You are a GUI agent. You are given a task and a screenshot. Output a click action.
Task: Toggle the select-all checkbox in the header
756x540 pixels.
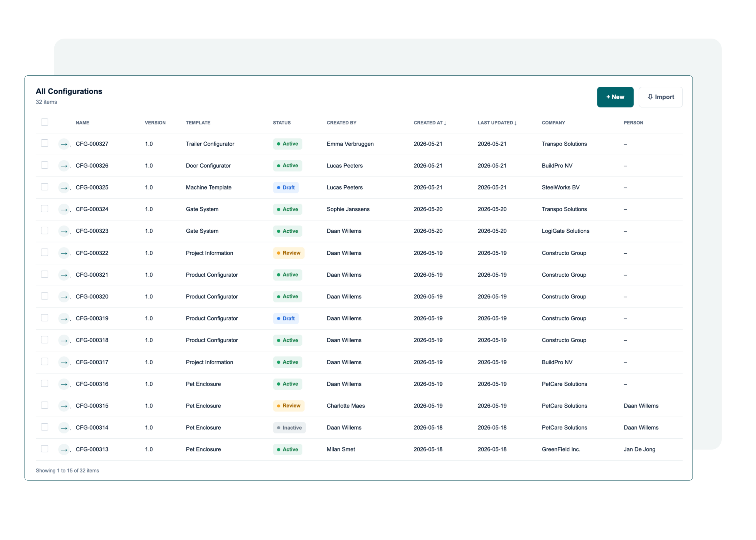(45, 122)
